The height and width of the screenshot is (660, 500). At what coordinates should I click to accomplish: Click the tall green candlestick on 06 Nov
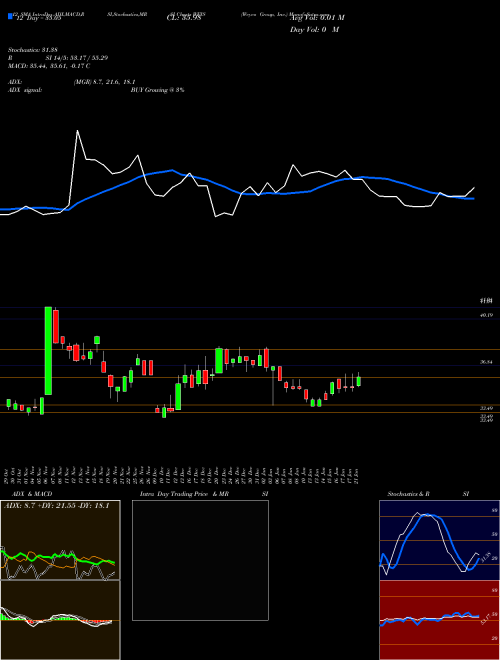point(48,351)
